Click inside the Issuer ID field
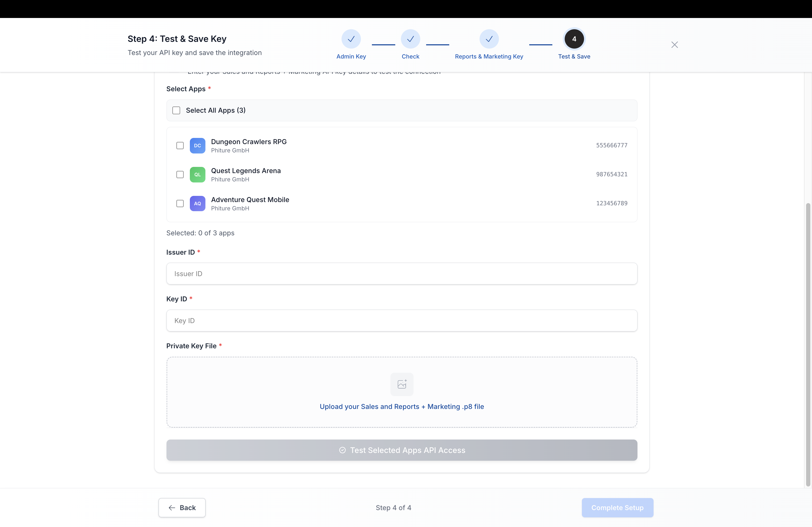 click(x=402, y=273)
